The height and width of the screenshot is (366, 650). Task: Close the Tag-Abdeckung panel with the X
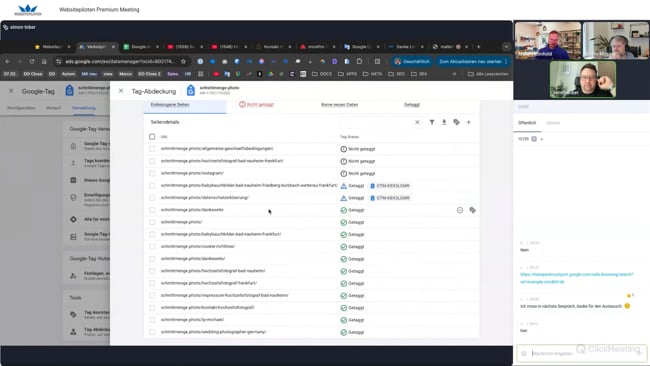[x=121, y=91]
